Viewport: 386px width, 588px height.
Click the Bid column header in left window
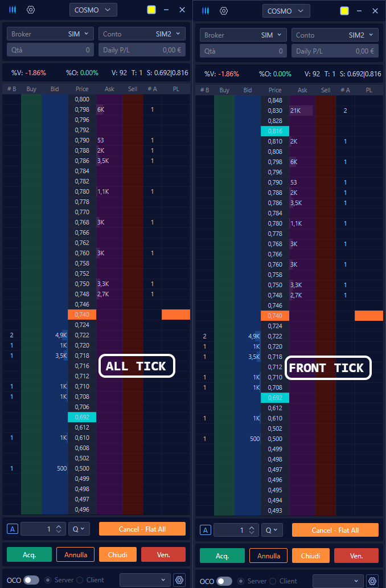point(55,89)
